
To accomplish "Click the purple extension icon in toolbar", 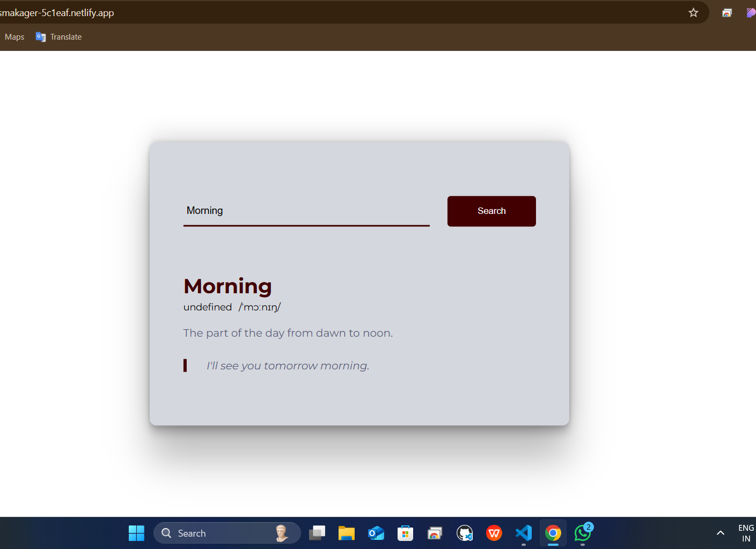I will coord(751,13).
